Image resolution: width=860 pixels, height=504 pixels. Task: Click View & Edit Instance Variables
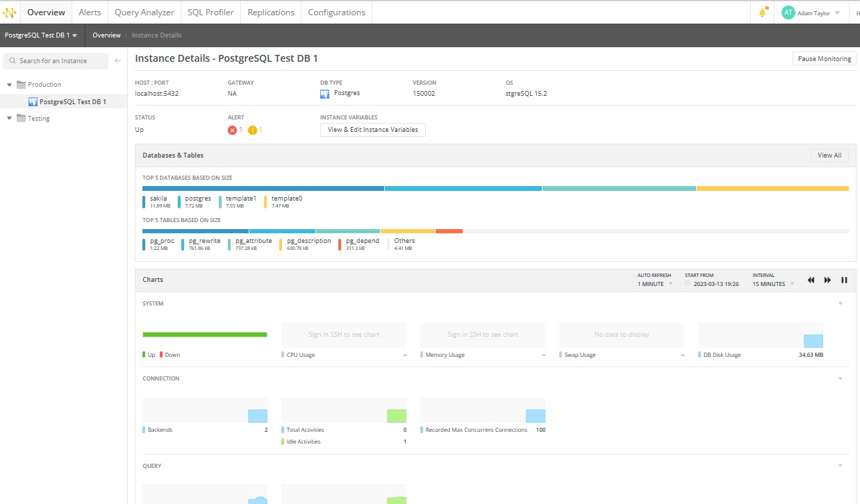pyautogui.click(x=373, y=130)
